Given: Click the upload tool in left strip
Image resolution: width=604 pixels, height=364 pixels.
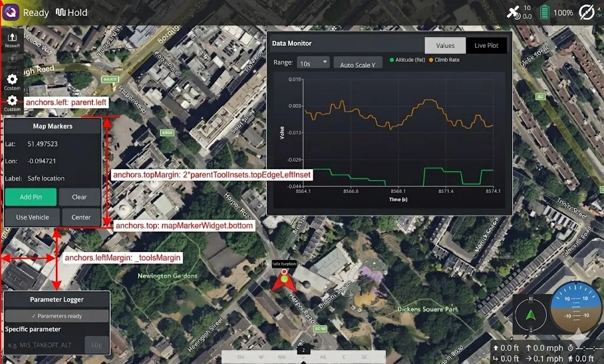Looking at the screenshot, I should point(12,39).
